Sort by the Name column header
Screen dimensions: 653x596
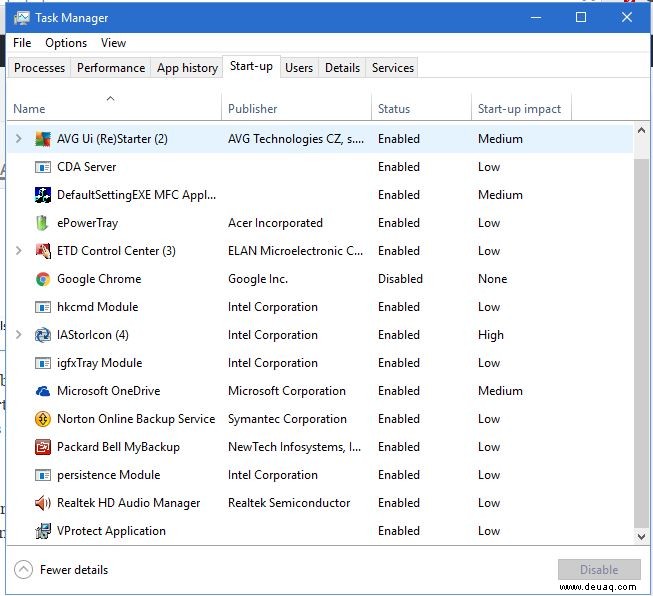114,109
